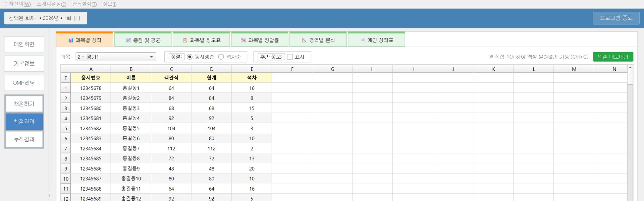644x201 pixels.
Task: Open the 정보(I) menu
Action: click(110, 4)
